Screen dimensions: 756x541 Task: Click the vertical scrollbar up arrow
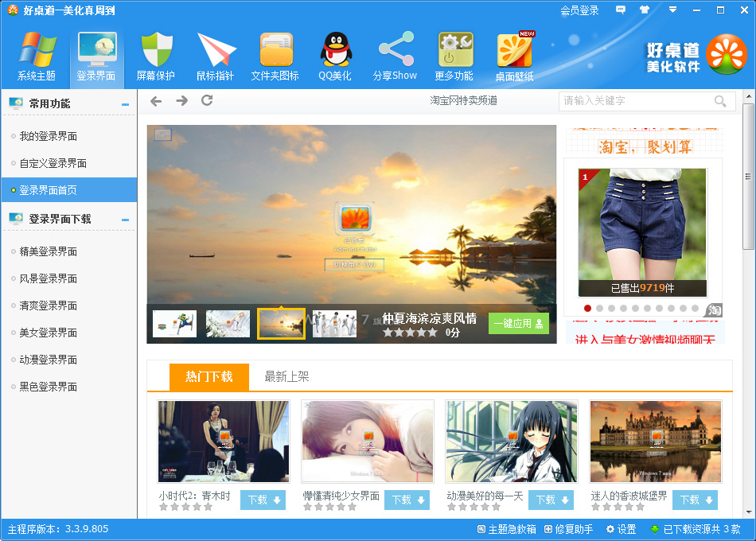coord(749,96)
